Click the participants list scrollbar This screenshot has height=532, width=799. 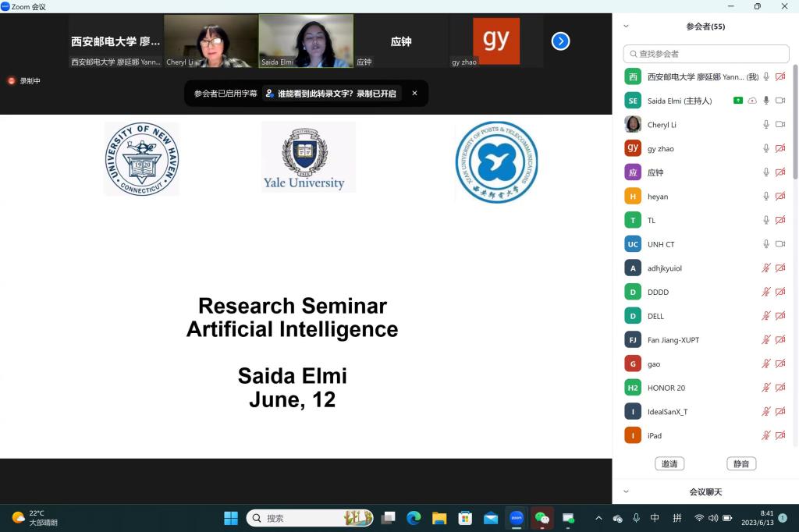coord(795,122)
